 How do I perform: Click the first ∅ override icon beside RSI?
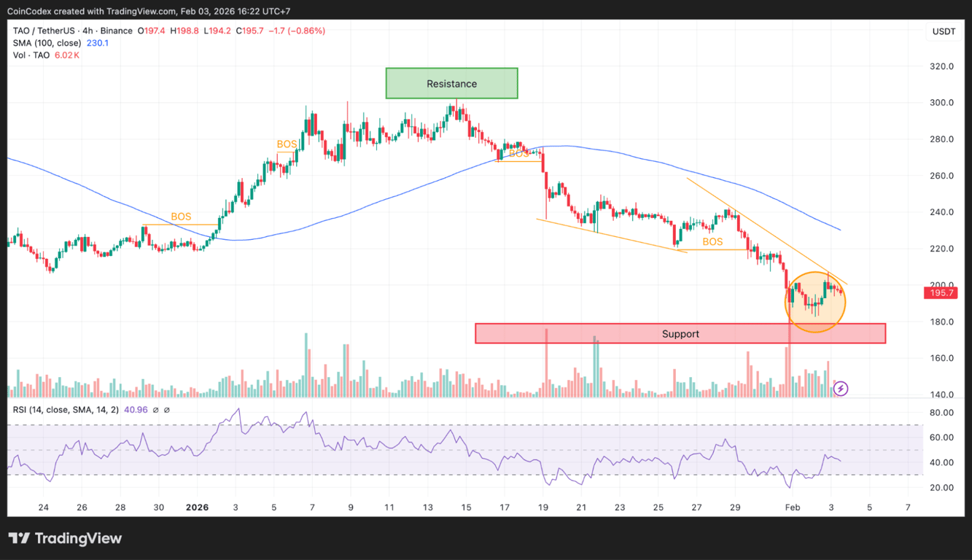(x=155, y=411)
